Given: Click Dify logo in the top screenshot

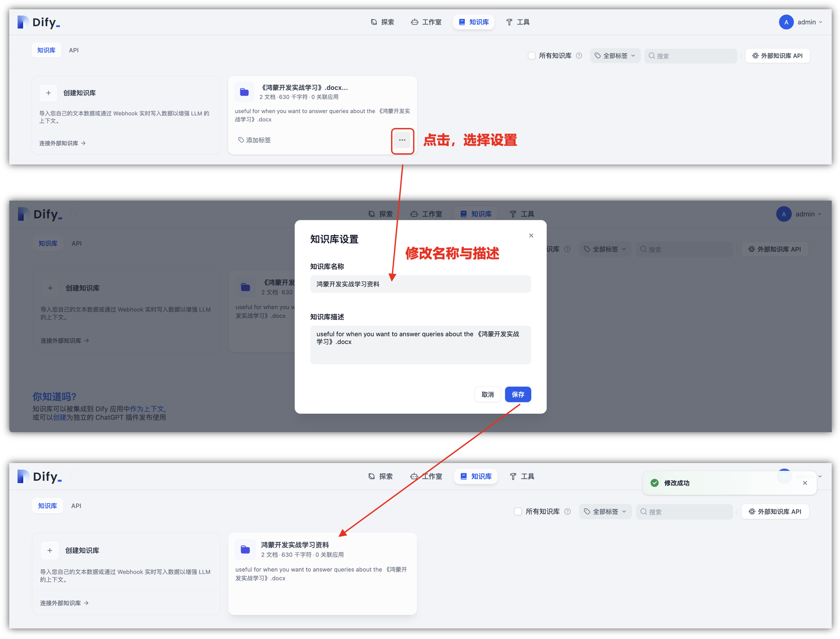Looking at the screenshot, I should 39,22.
